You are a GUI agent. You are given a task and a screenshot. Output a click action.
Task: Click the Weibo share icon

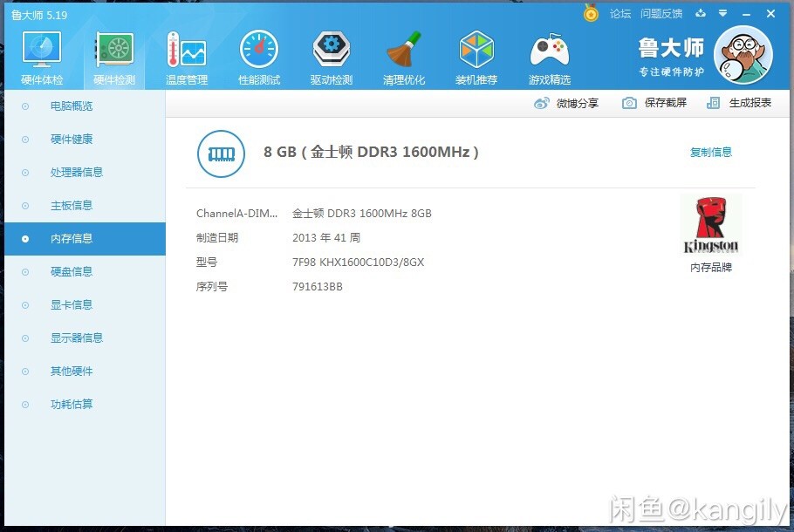coord(541,103)
